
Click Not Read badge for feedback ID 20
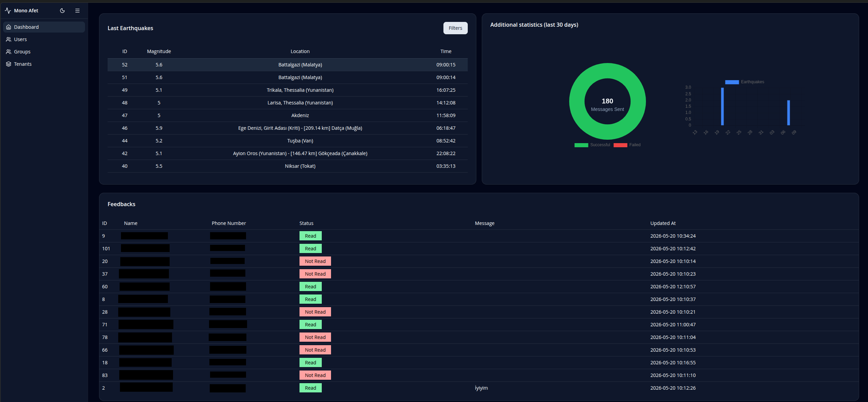tap(315, 261)
